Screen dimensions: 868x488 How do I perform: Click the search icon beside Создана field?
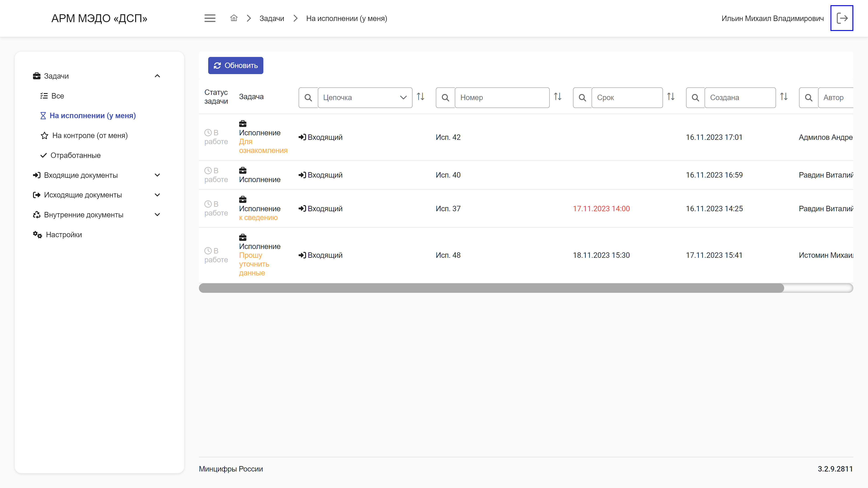point(695,98)
